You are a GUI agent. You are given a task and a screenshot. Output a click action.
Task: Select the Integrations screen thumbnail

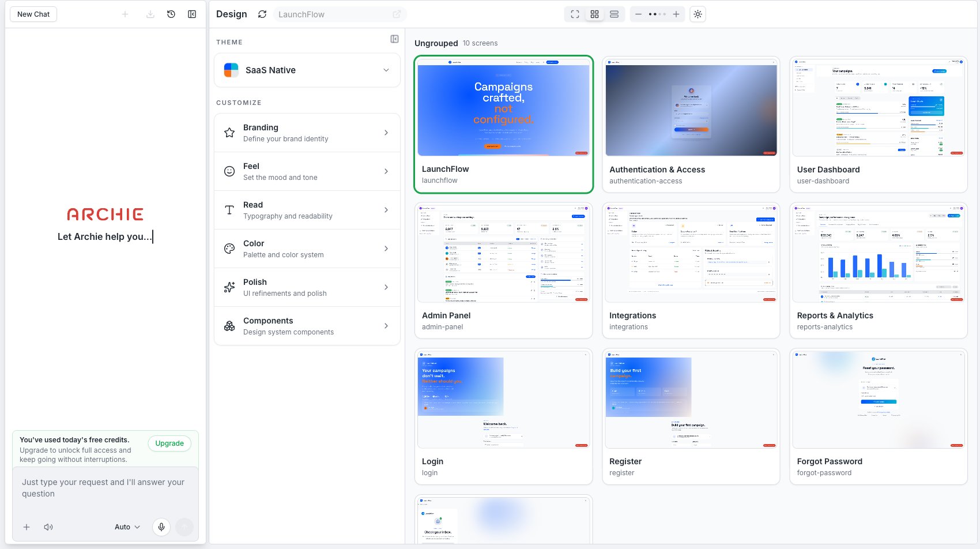coord(691,254)
